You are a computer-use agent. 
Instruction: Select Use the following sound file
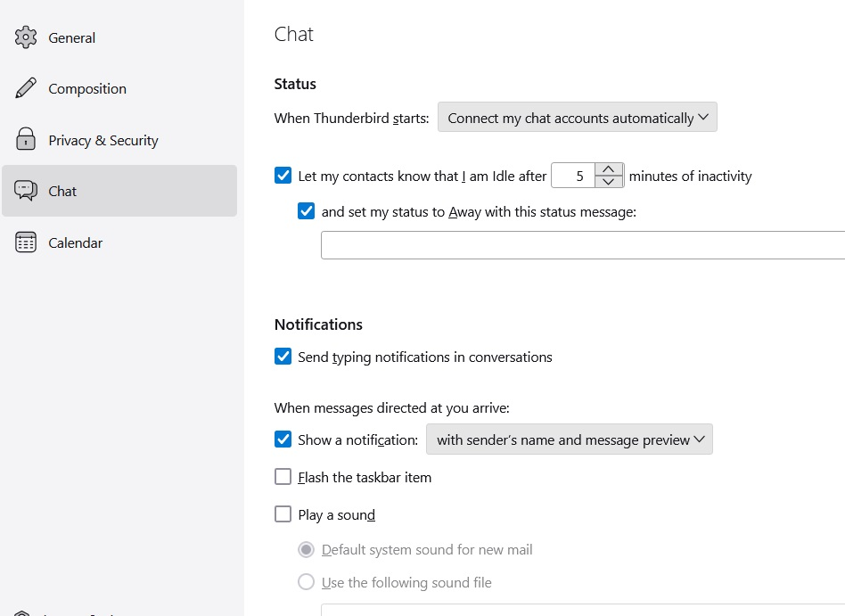(x=307, y=582)
